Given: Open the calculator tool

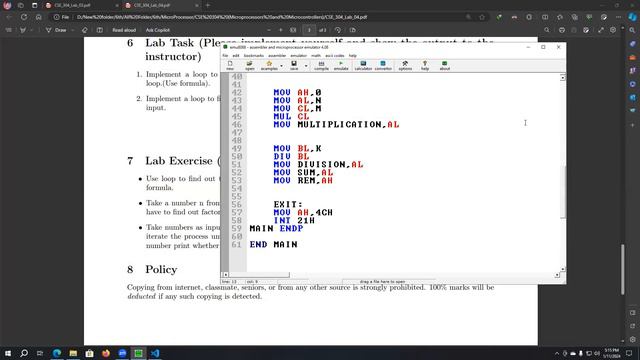Looking at the screenshot, I should pos(363,65).
